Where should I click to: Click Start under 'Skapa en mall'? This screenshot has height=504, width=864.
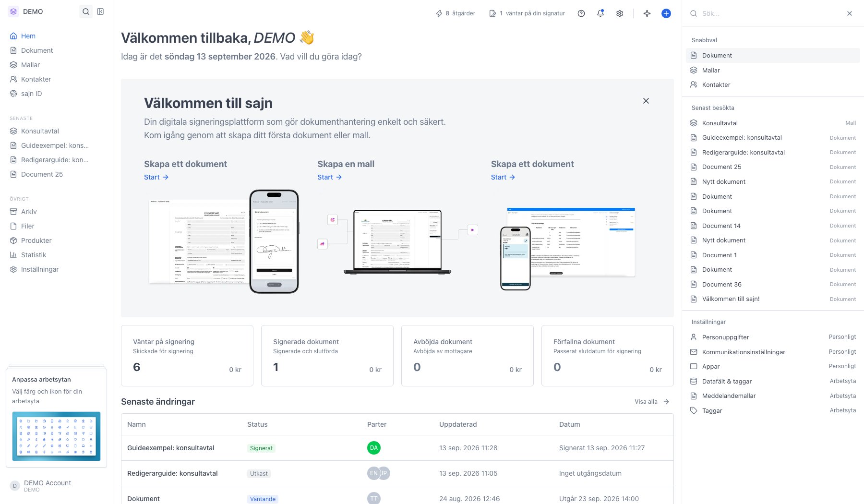coord(329,177)
